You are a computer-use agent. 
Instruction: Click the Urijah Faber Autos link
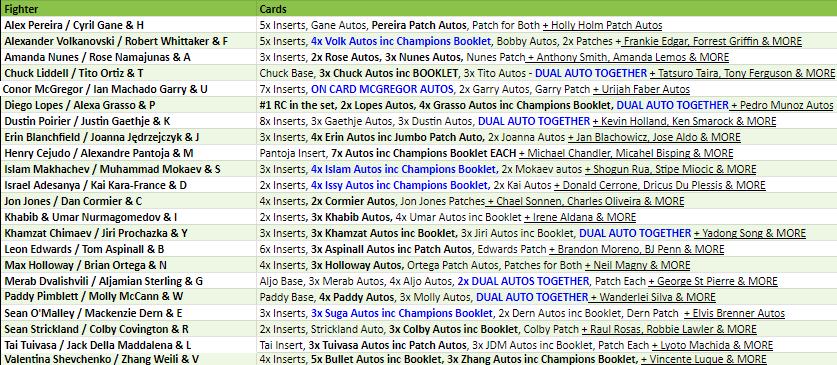641,89
